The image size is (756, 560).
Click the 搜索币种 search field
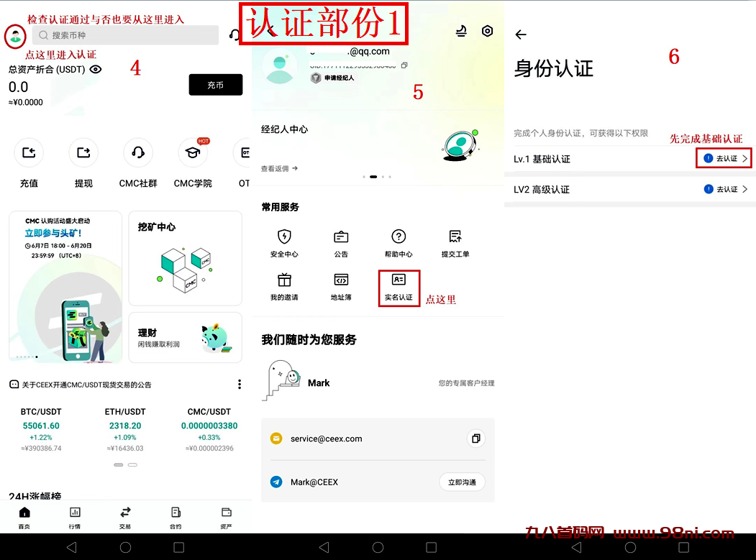click(126, 35)
